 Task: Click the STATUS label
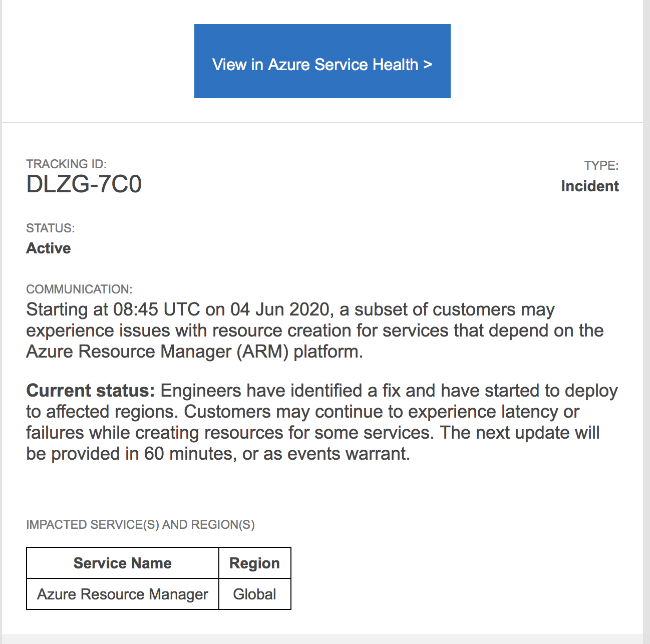[51, 228]
